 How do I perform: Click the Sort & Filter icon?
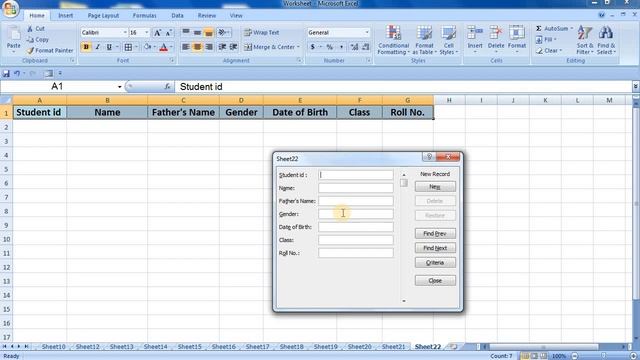click(x=584, y=33)
